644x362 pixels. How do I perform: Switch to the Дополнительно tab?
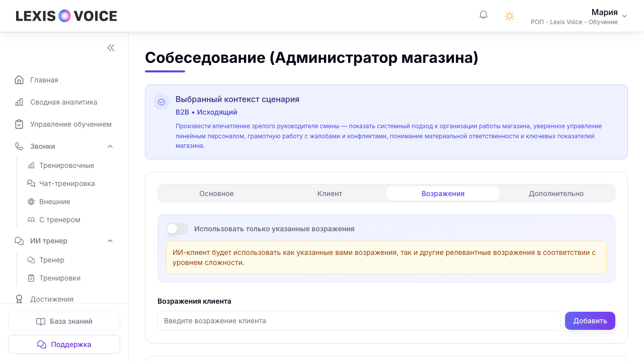point(556,194)
